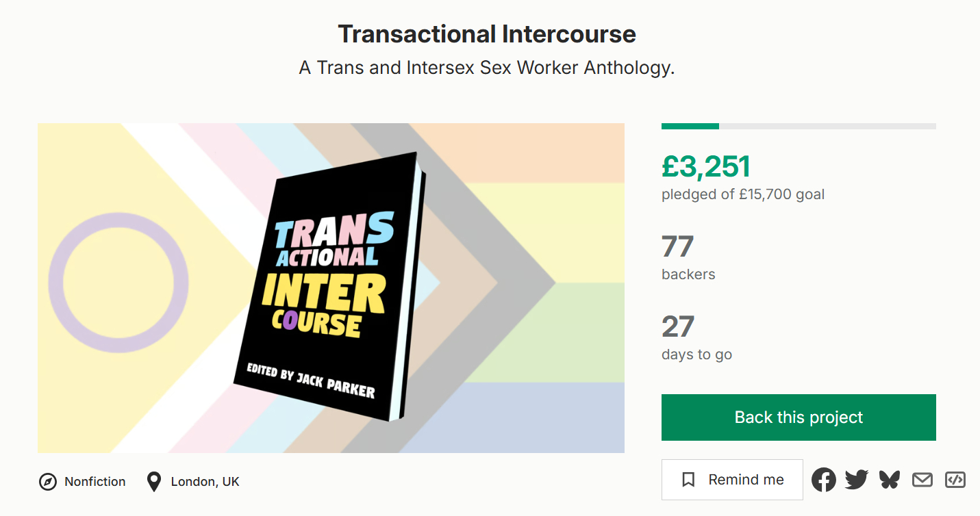Click the 27 days to go counter
980x516 pixels.
coord(678,326)
